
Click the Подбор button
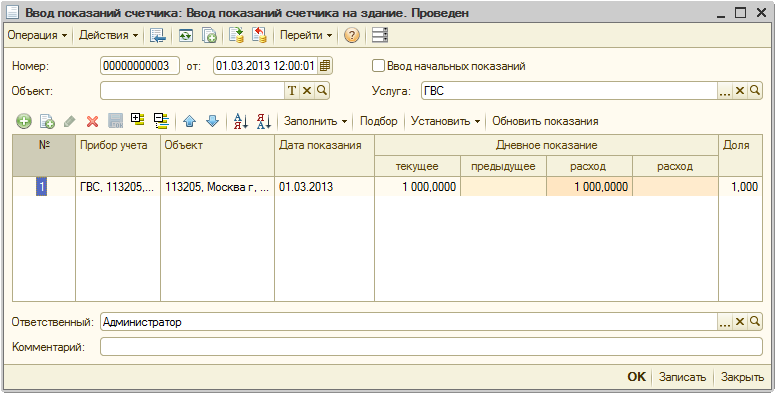pyautogui.click(x=379, y=121)
